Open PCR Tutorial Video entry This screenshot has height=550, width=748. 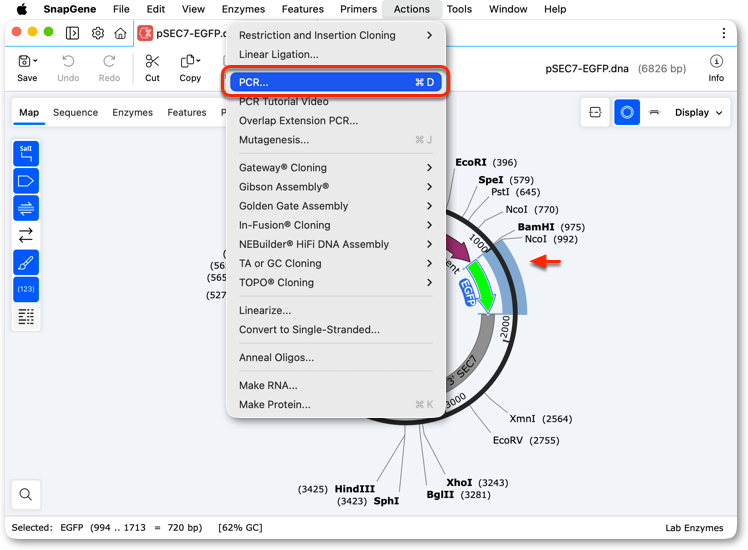click(336, 101)
